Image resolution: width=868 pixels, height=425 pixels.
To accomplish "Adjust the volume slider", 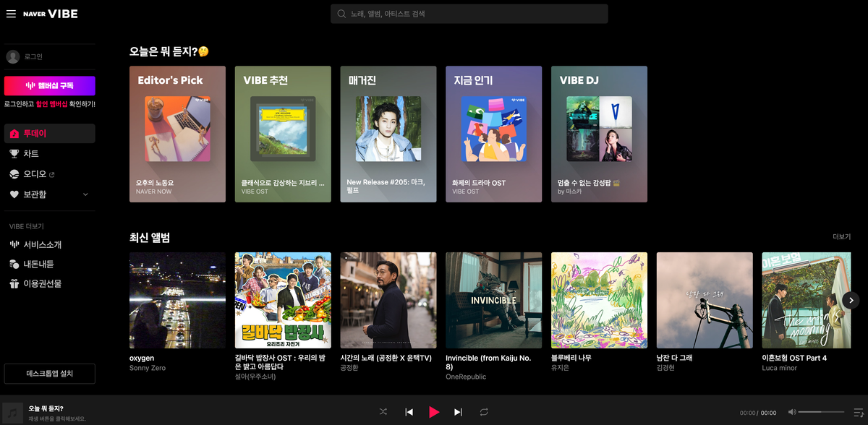I will click(x=822, y=412).
